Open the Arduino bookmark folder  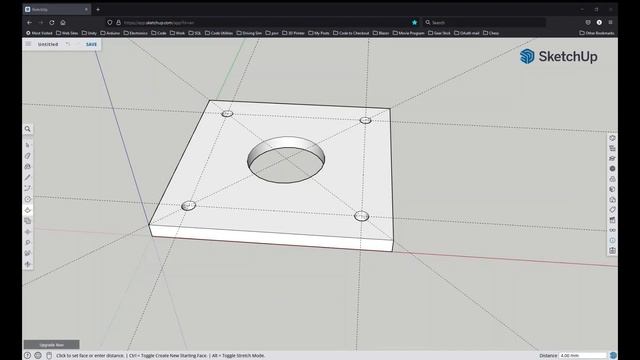[x=110, y=33]
